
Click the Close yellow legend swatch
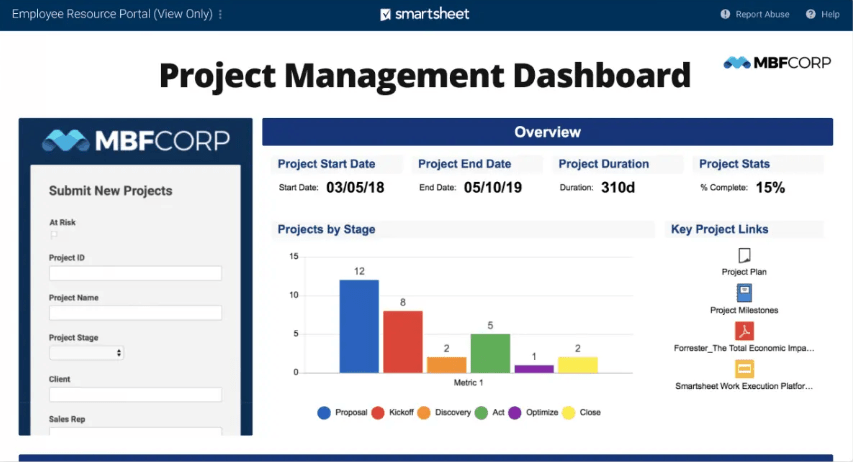point(568,412)
